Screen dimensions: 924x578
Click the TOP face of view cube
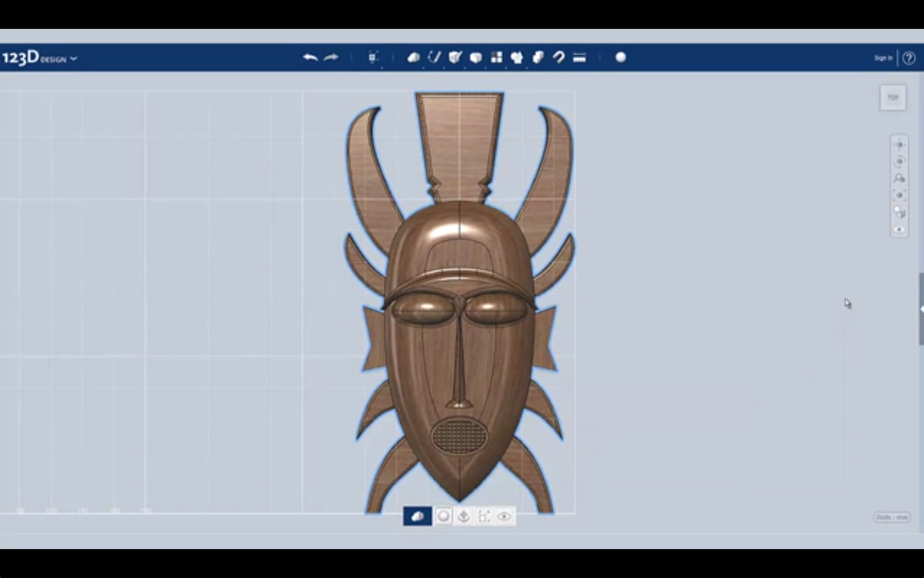[893, 98]
